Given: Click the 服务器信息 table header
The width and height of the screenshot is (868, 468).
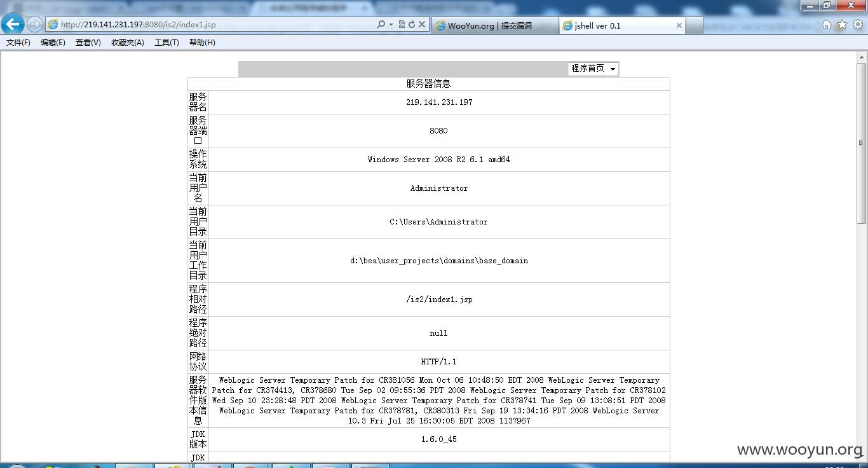Looking at the screenshot, I should 429,84.
